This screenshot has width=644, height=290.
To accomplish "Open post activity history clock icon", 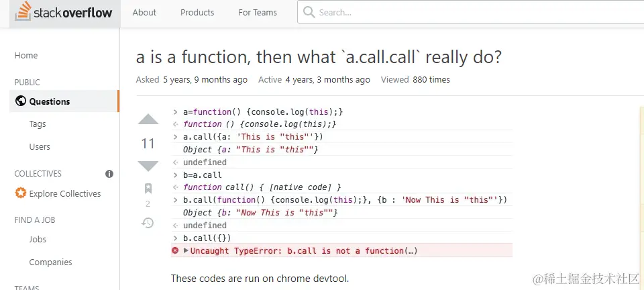I will [x=148, y=223].
